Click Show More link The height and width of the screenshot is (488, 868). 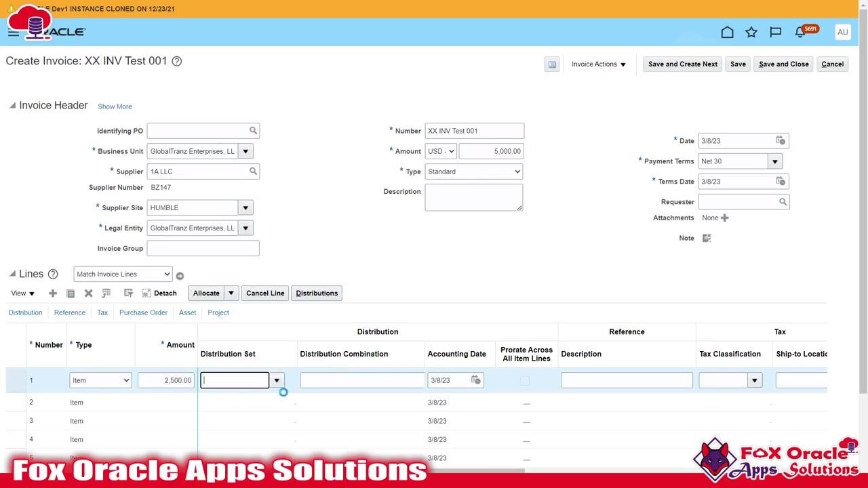115,106
